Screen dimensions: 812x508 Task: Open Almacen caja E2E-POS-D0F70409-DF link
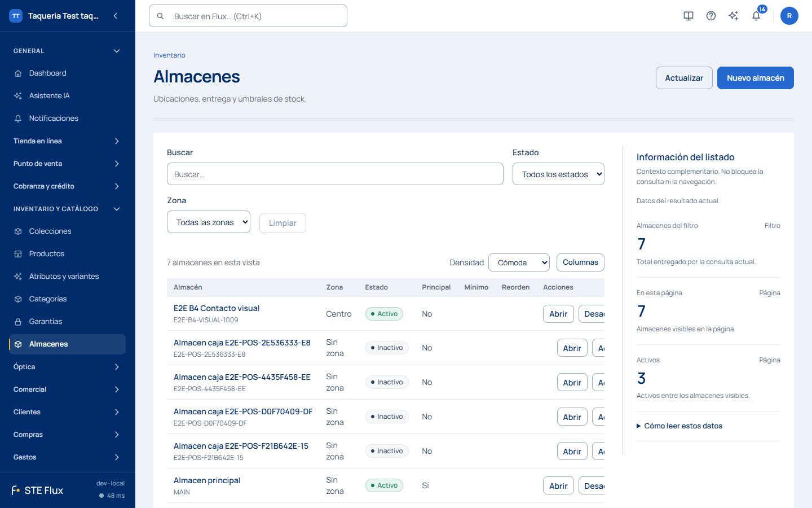pyautogui.click(x=243, y=411)
